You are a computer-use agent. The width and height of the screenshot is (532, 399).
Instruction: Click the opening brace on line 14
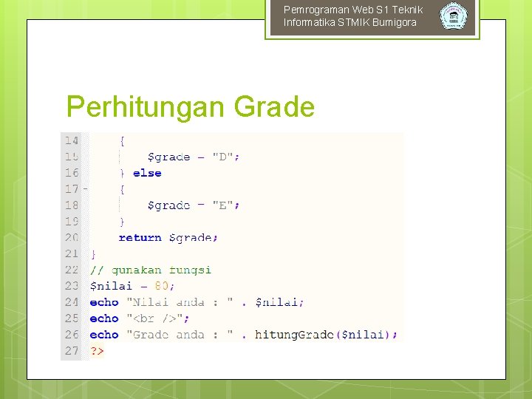pos(122,141)
